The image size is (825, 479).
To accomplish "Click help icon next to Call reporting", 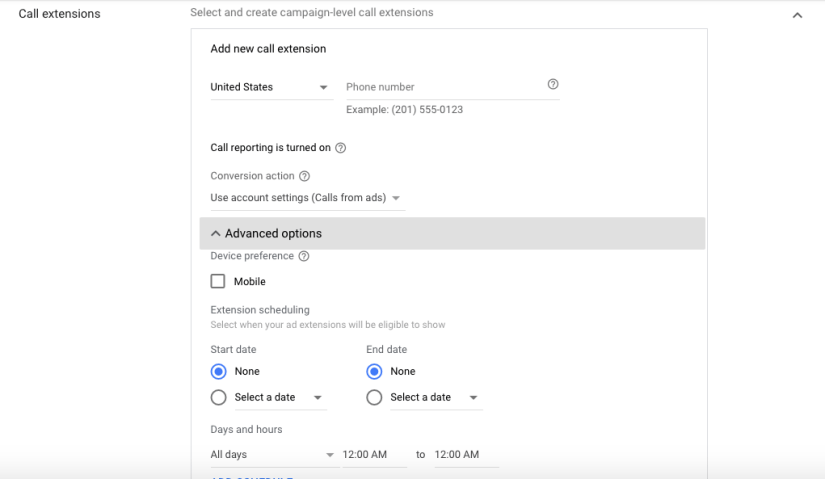I will pyautogui.click(x=341, y=148).
